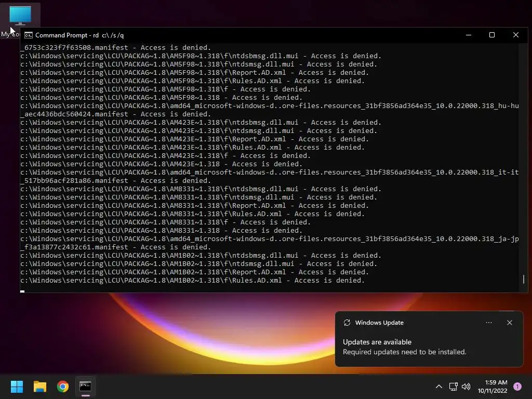Click AM8331~1.318\f\Rules.AD.xml line
The height and width of the screenshot is (399, 532).
tap(192, 214)
